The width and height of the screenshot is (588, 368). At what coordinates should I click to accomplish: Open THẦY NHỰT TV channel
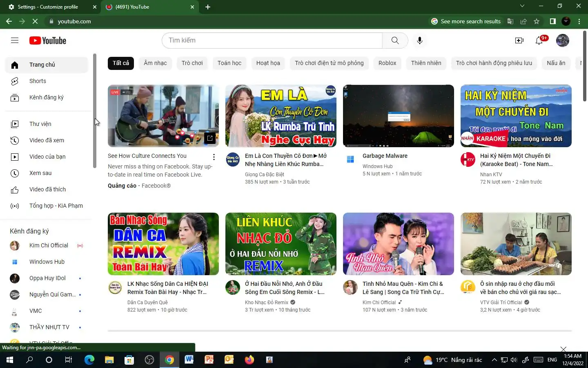(47, 327)
